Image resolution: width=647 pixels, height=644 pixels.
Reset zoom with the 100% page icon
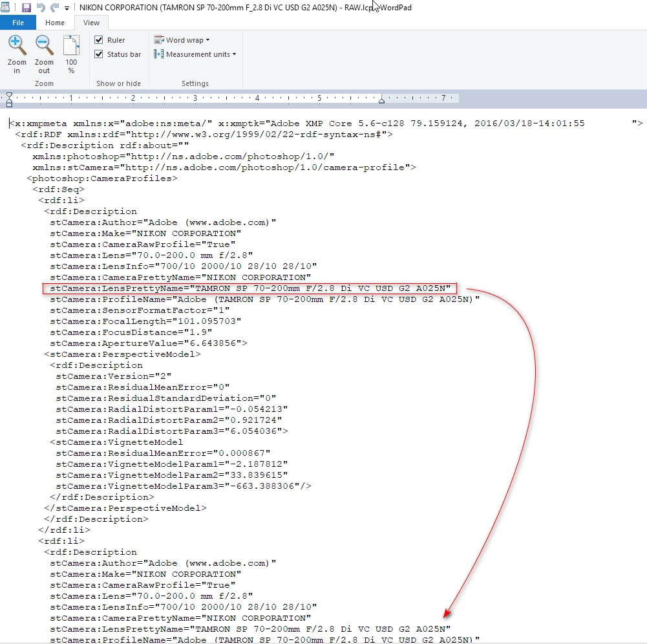coord(71,45)
